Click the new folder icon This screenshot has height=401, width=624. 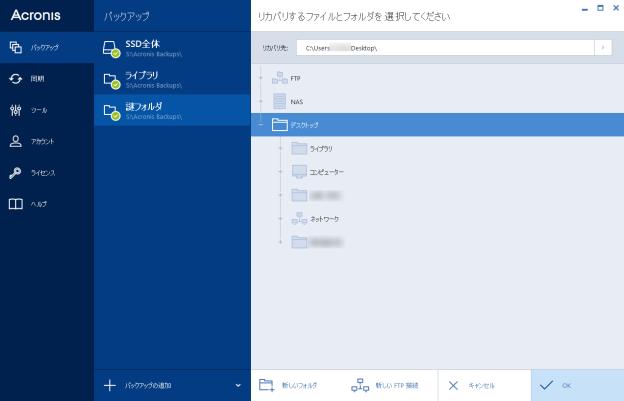[266, 385]
